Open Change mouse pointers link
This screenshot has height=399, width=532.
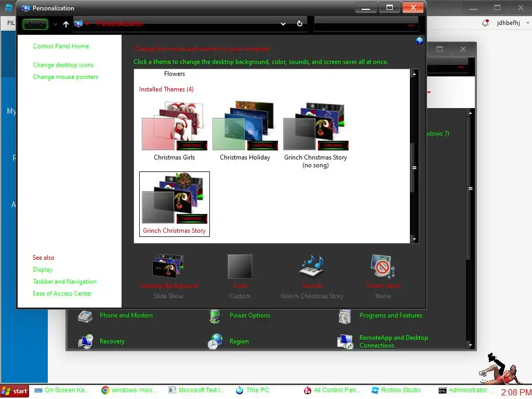pyautogui.click(x=65, y=77)
